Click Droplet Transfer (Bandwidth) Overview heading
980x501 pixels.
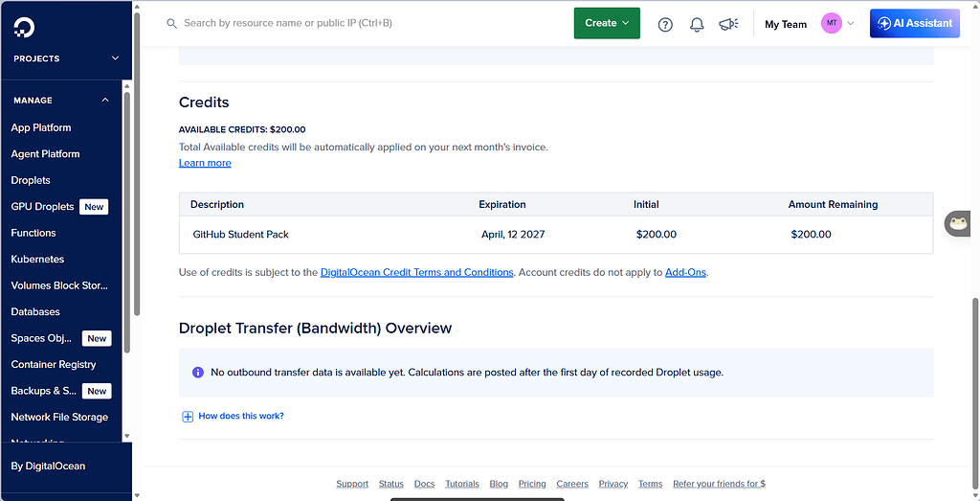(x=315, y=328)
